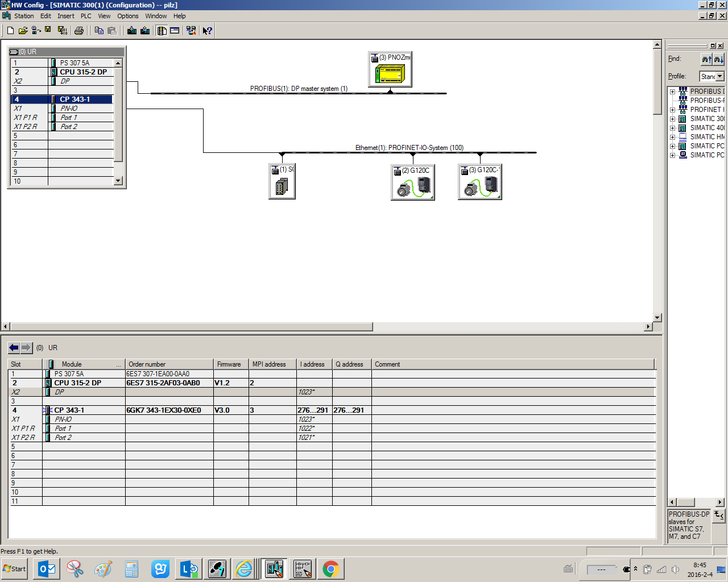Screen dimensions: 728x582
Task: Click the context Help arrow icon
Action: pyautogui.click(x=208, y=31)
